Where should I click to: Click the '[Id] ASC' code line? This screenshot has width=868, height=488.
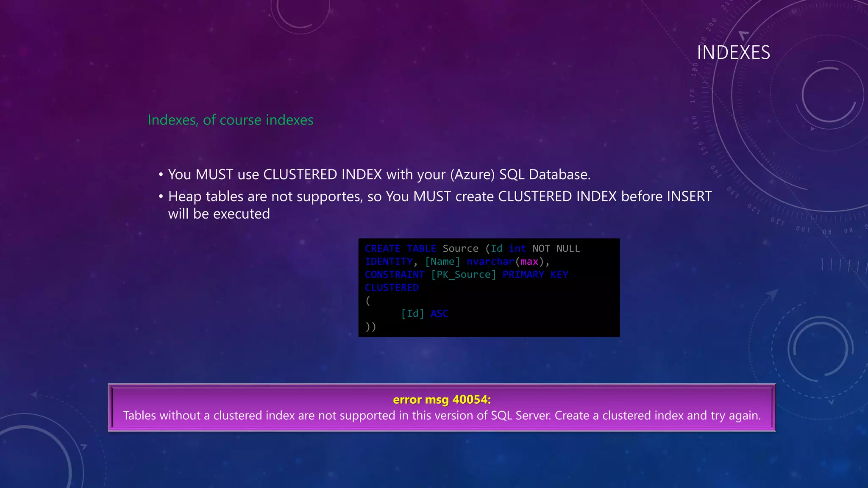425,313
